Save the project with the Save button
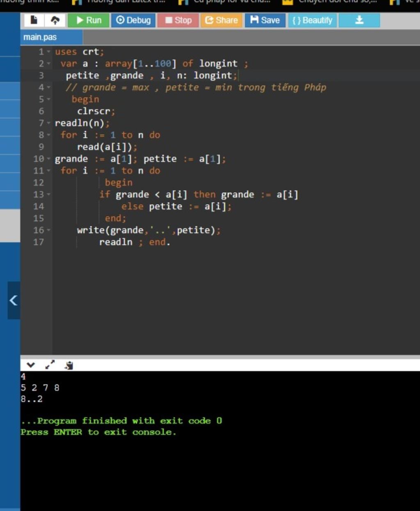Viewport: 420px width, 511px height. [265, 20]
